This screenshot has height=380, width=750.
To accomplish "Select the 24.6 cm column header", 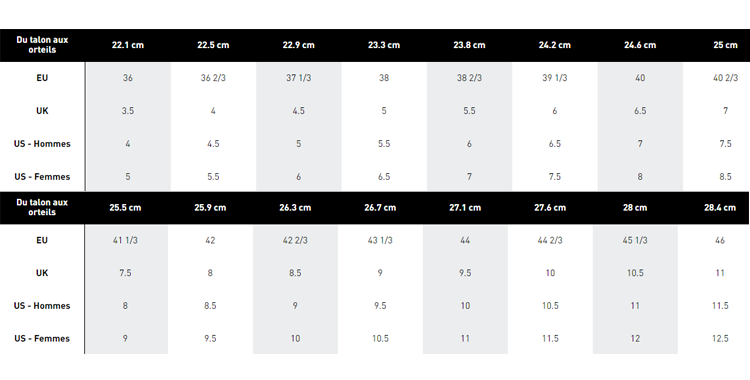I will [x=640, y=45].
